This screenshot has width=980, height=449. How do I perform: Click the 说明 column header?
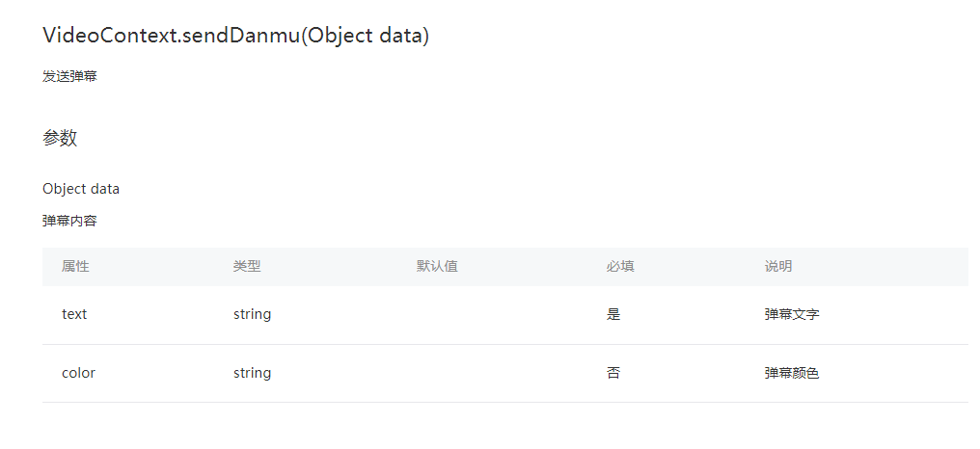[778, 266]
